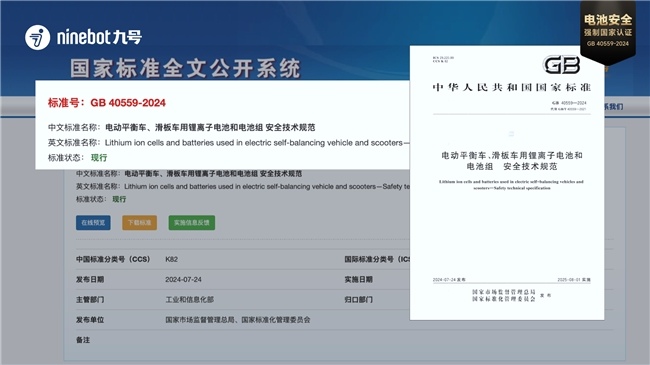Click the GB logo on document cover
650x365 pixels.
[561, 65]
